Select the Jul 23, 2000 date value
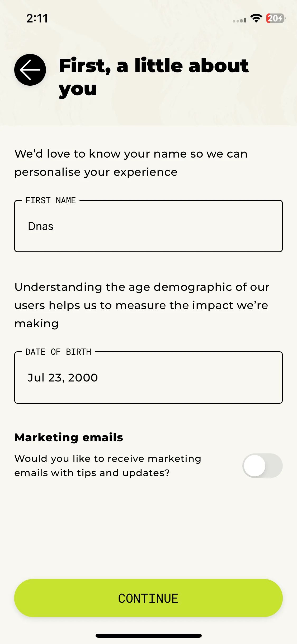 (x=63, y=378)
